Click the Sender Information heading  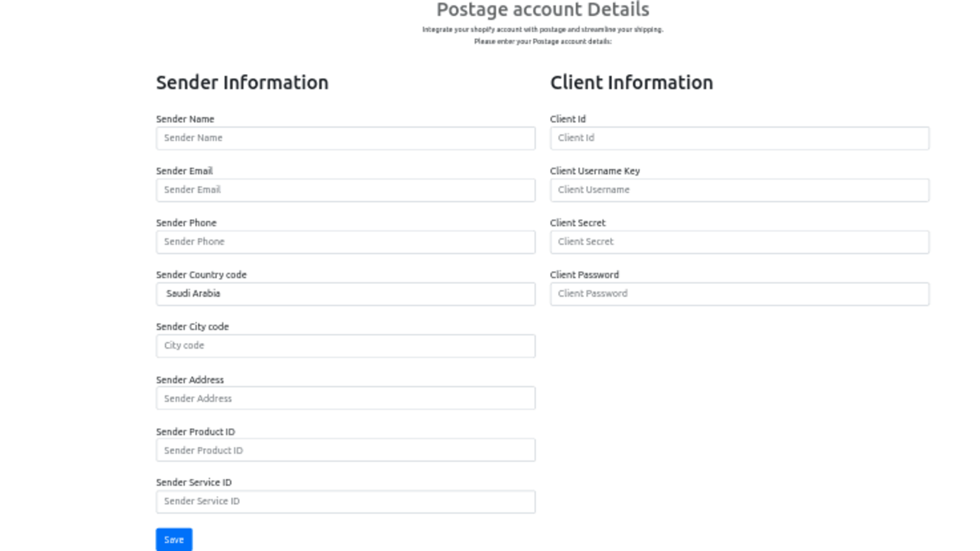pyautogui.click(x=242, y=83)
